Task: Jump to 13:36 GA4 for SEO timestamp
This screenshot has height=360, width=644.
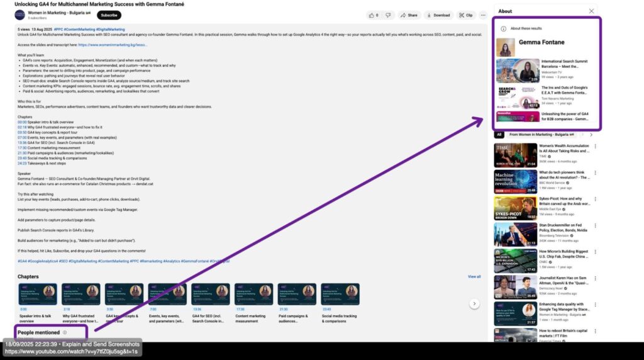Action: (22, 143)
